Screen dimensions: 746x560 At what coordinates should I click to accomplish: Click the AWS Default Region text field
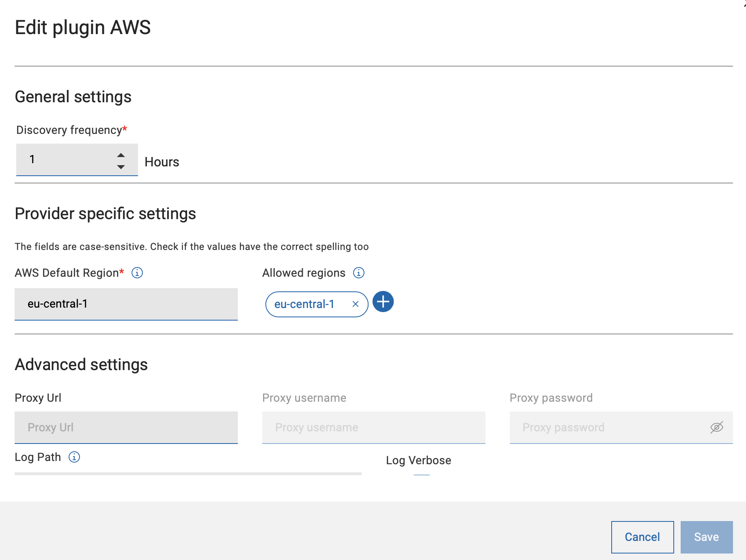coord(126,304)
